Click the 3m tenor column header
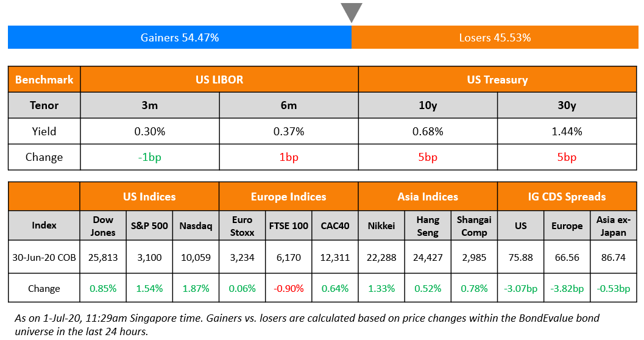Screen dimensions: 644x340 click(x=150, y=105)
